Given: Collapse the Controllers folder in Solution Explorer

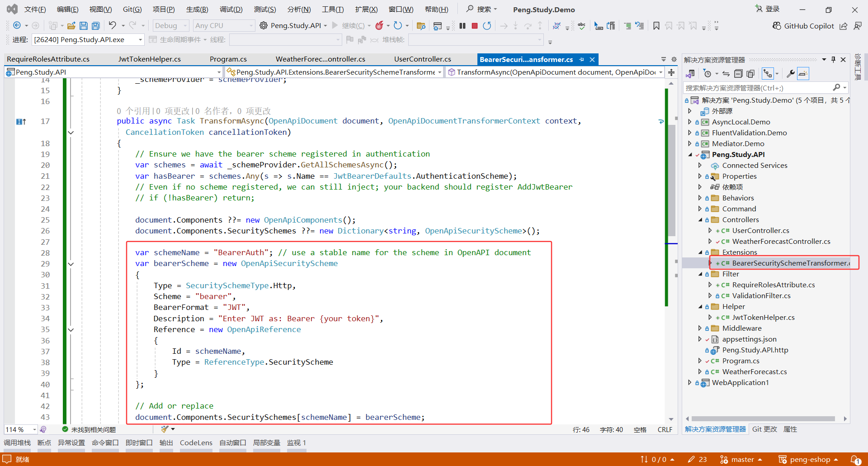Looking at the screenshot, I should [700, 220].
